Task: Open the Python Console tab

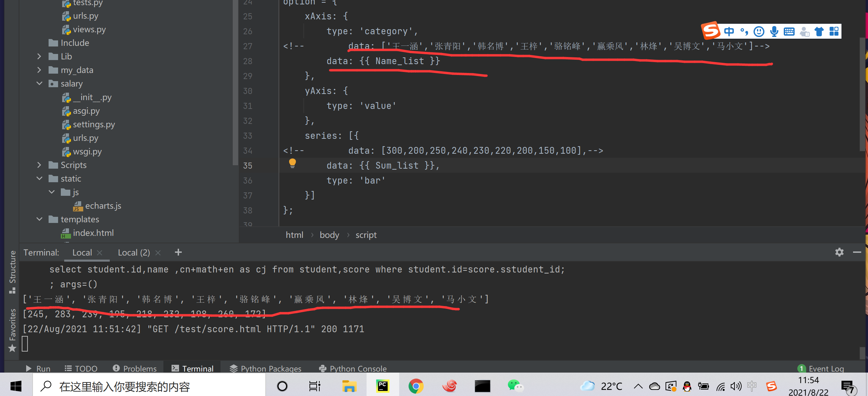Action: click(353, 369)
